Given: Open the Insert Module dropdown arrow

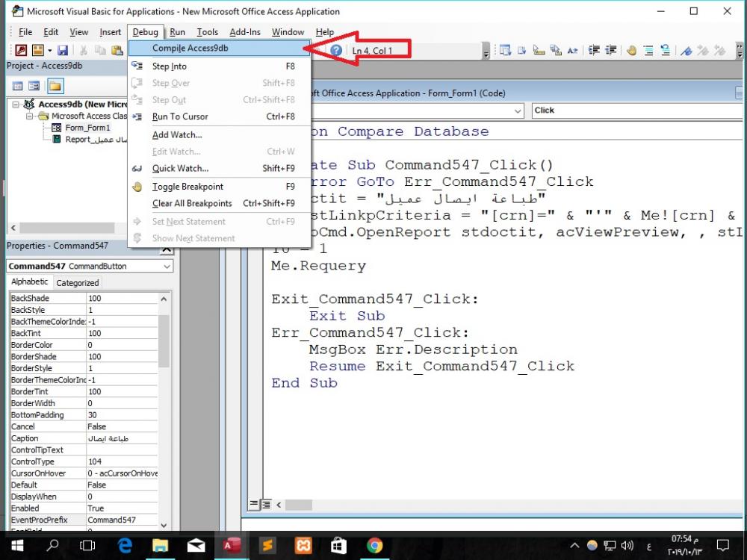Looking at the screenshot, I should tap(49, 50).
